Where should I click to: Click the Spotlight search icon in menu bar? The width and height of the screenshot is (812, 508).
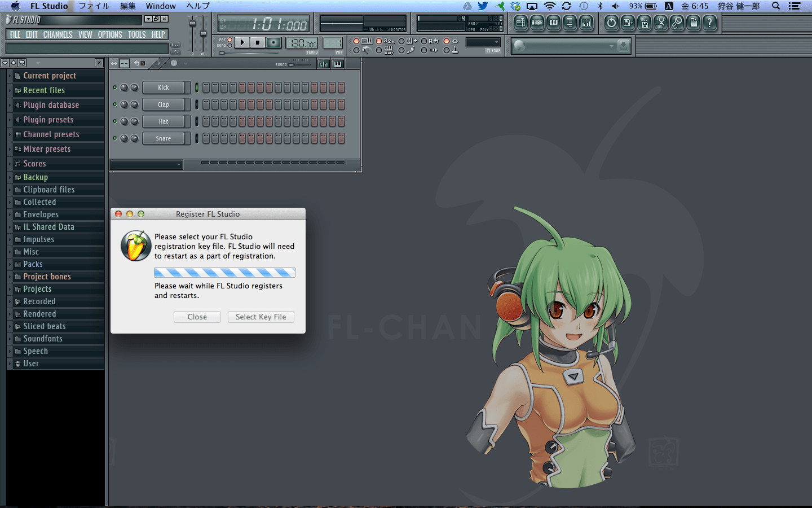point(776,6)
